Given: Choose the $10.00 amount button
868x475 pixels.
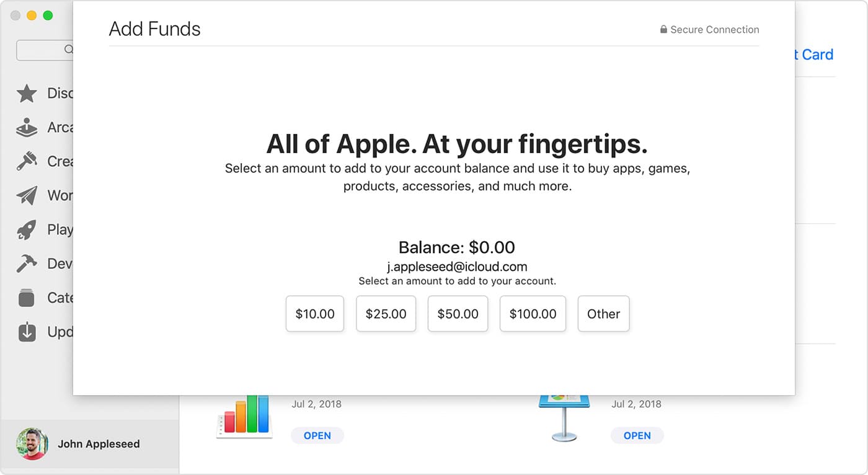Looking at the screenshot, I should [x=315, y=314].
